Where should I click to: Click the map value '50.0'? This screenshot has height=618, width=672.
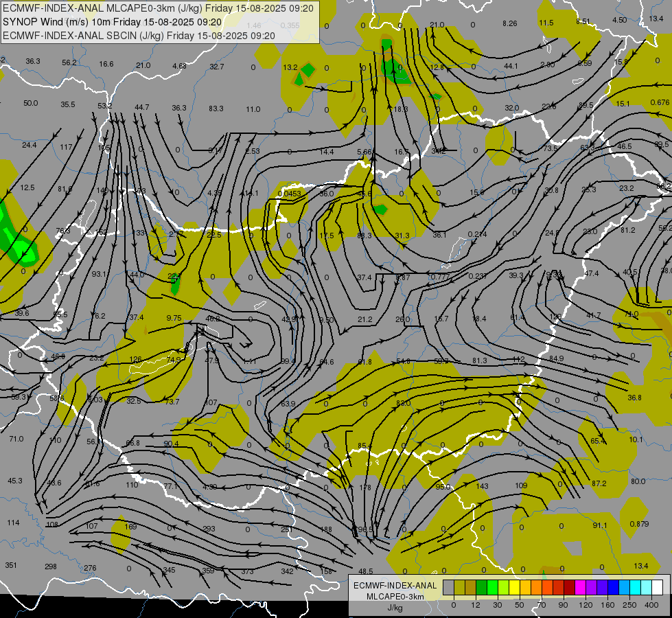(30, 103)
